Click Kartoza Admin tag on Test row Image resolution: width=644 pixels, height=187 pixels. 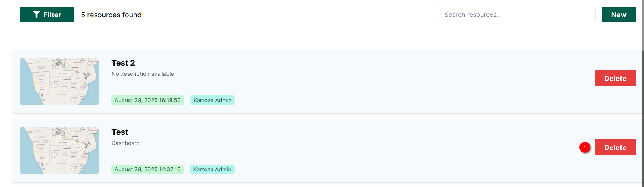point(212,169)
